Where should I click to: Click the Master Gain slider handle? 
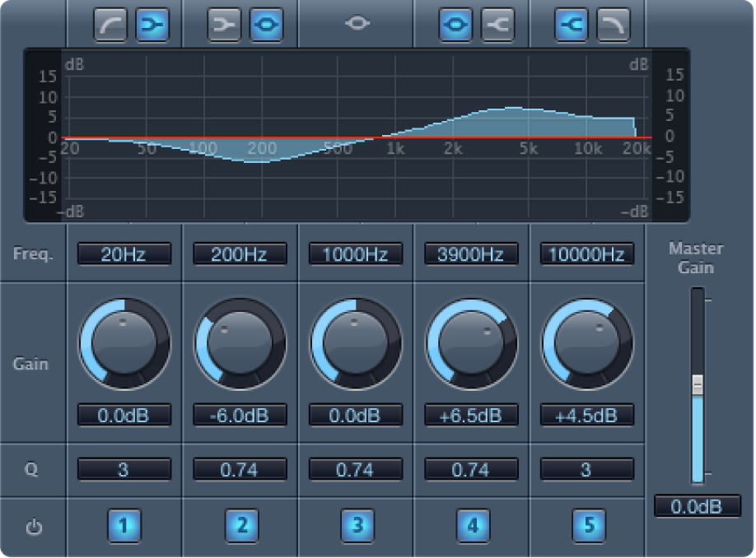[696, 383]
